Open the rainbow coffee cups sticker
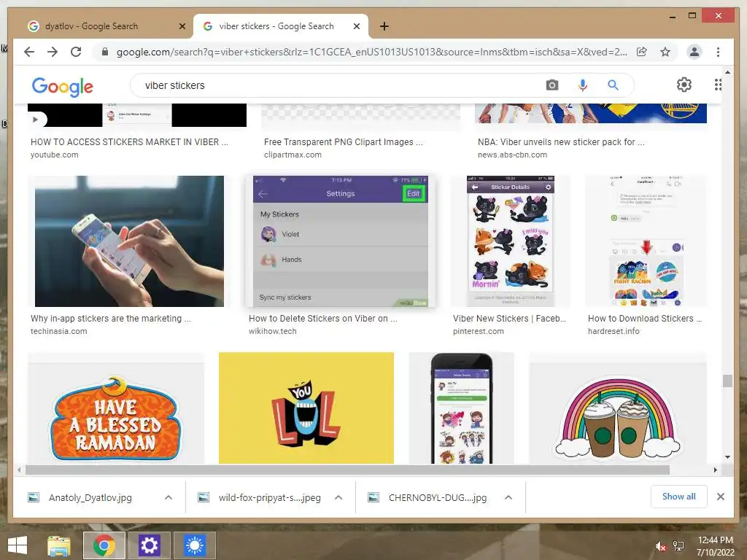Viewport: 747px width, 560px height. (x=618, y=408)
